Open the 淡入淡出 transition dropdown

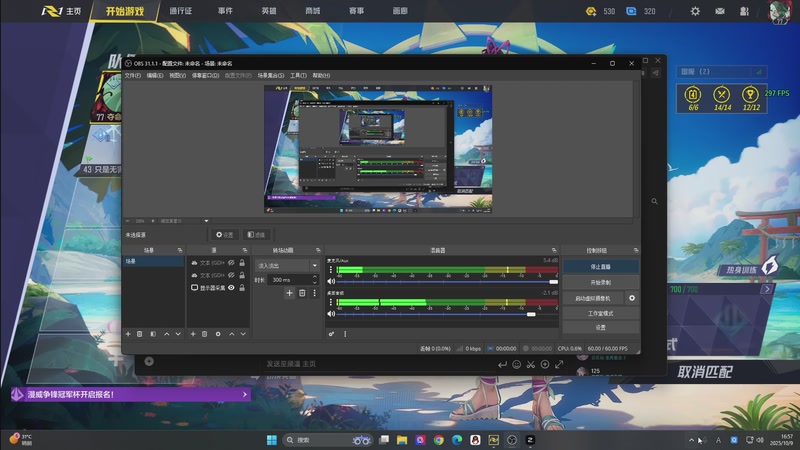pyautogui.click(x=286, y=266)
